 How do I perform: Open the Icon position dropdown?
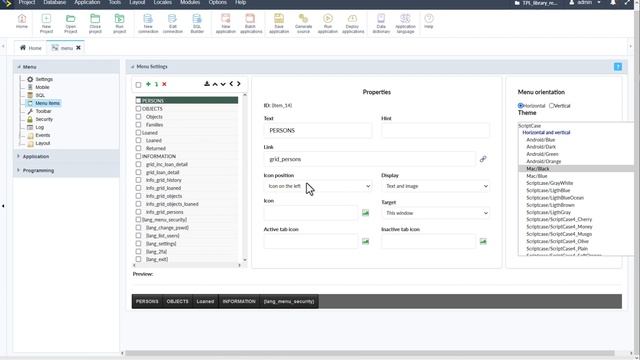tap(318, 186)
